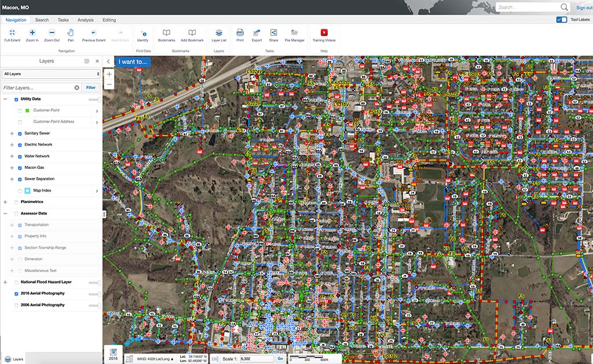The image size is (593, 364).
Task: Toggle the Tool Labels switch
Action: tap(561, 20)
